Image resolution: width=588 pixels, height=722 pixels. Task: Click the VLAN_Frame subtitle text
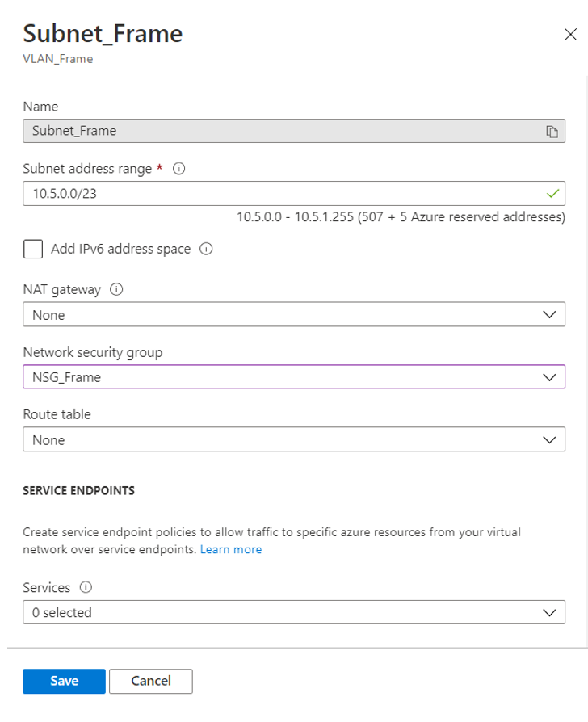click(57, 59)
